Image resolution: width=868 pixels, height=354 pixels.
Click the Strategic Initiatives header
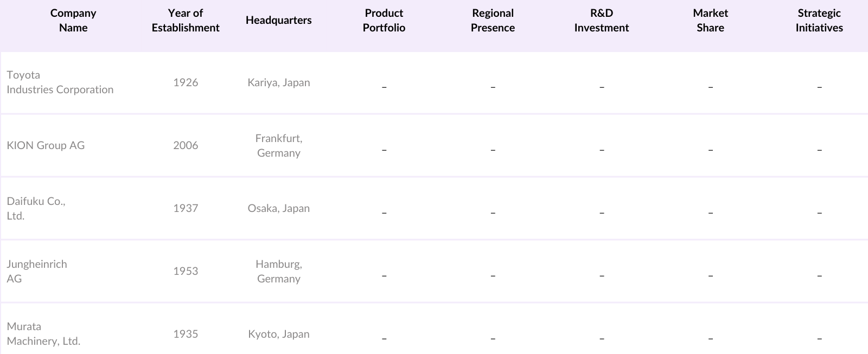pos(819,21)
